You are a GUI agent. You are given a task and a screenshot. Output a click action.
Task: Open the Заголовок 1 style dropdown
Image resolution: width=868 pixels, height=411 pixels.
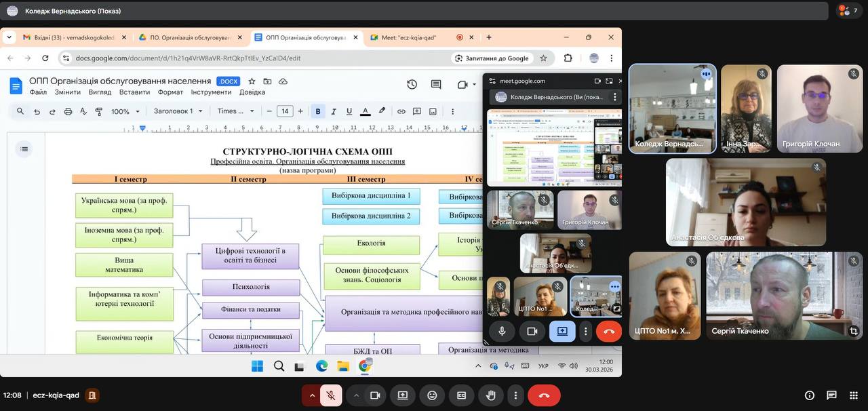pos(178,111)
